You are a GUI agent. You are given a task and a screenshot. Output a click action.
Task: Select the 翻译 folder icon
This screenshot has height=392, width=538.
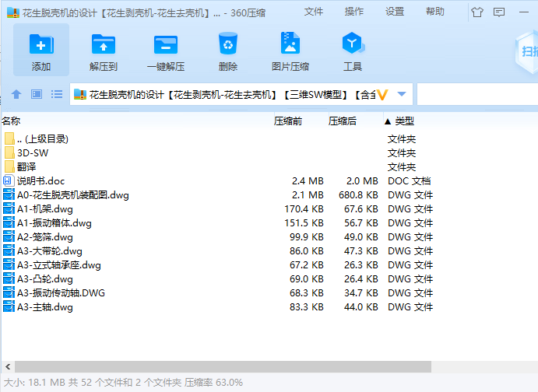9,167
